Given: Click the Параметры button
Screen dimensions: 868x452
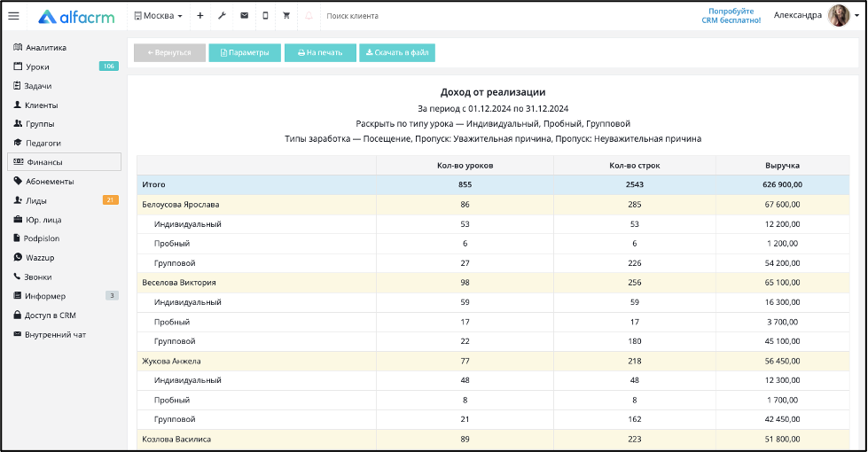Looking at the screenshot, I should (245, 52).
